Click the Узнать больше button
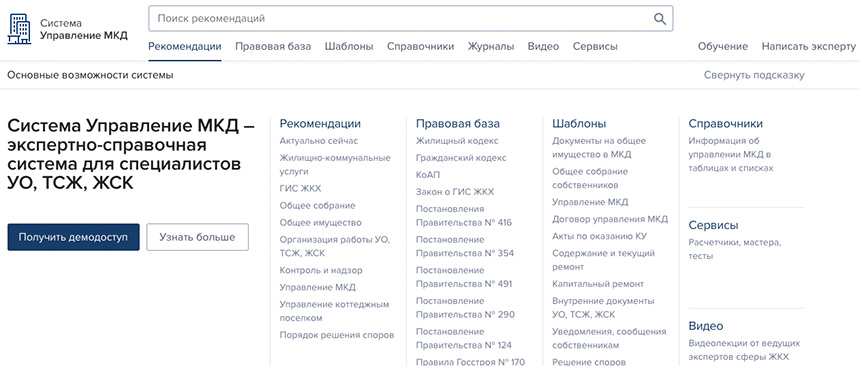The height and width of the screenshot is (370, 860). click(x=197, y=237)
